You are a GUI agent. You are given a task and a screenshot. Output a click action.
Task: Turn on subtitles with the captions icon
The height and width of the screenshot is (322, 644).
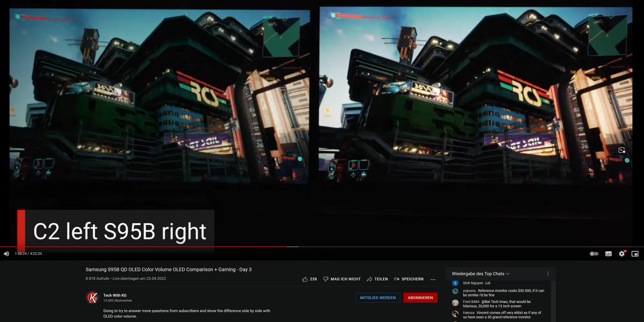608,254
